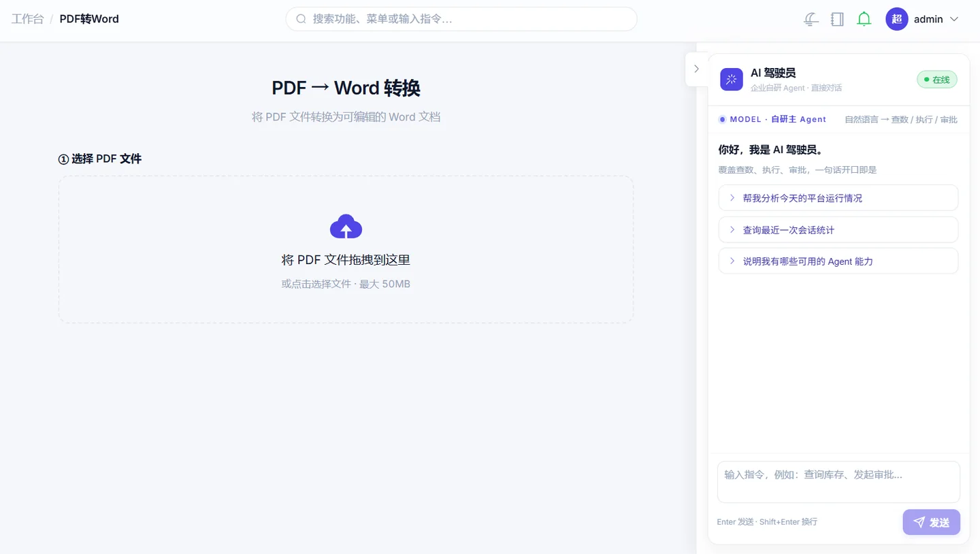Viewport: 980px width, 554px height.
Task: Select 帮我分析今天的平台运行情况 suggestion
Action: coord(838,198)
